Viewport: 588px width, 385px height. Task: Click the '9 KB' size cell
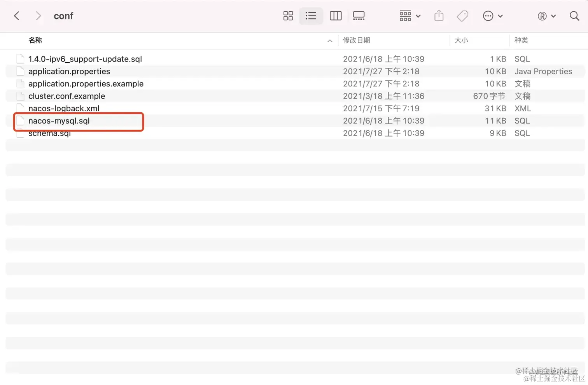pos(498,133)
